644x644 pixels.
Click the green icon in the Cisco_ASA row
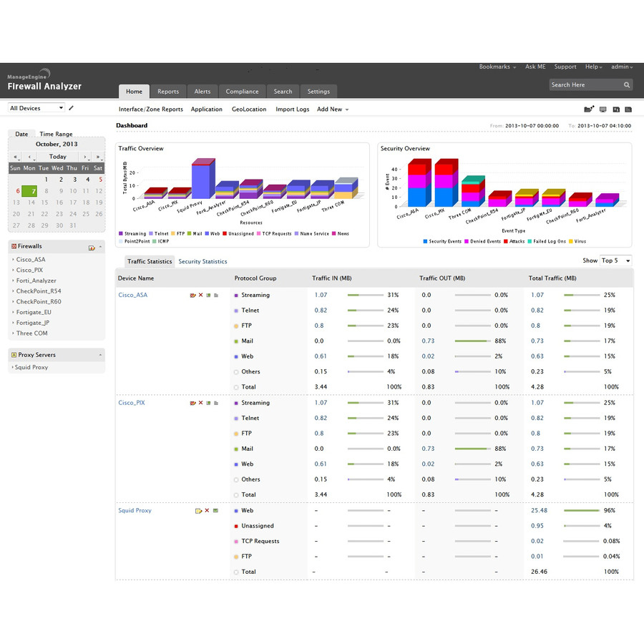click(x=209, y=296)
